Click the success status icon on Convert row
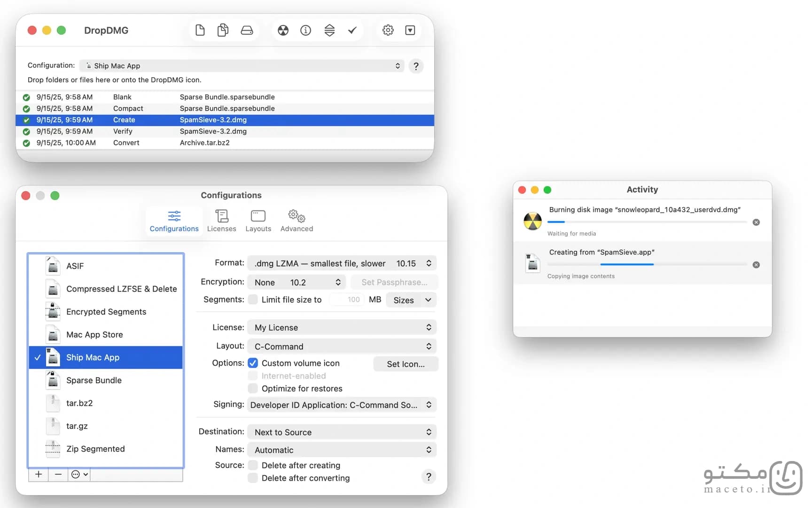This screenshot has width=812, height=508. click(26, 143)
